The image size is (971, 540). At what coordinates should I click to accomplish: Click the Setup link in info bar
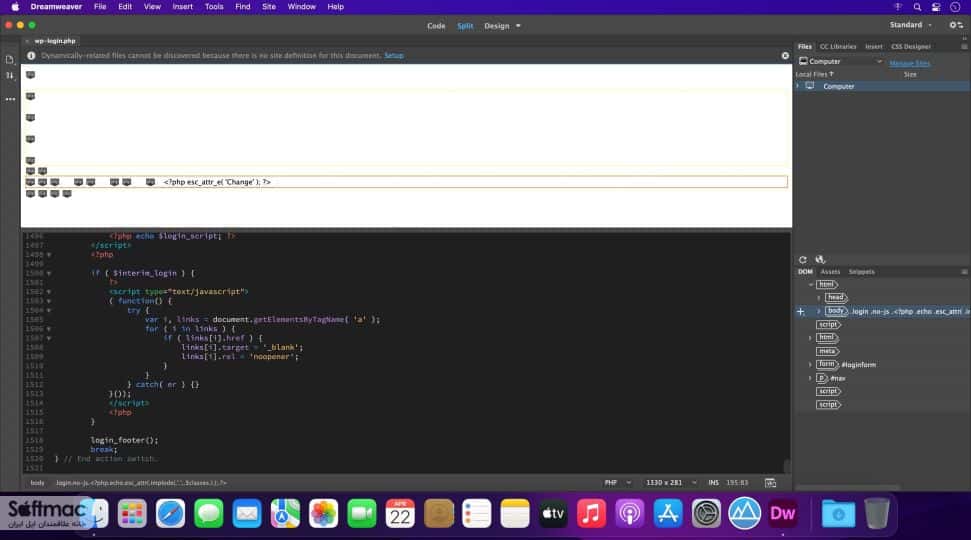point(394,56)
